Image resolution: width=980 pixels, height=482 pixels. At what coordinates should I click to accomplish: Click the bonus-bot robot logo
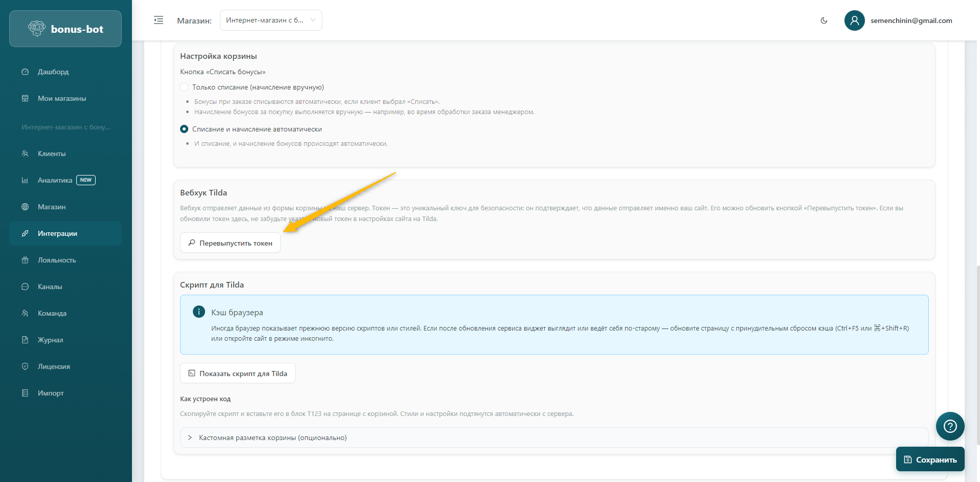(x=37, y=29)
